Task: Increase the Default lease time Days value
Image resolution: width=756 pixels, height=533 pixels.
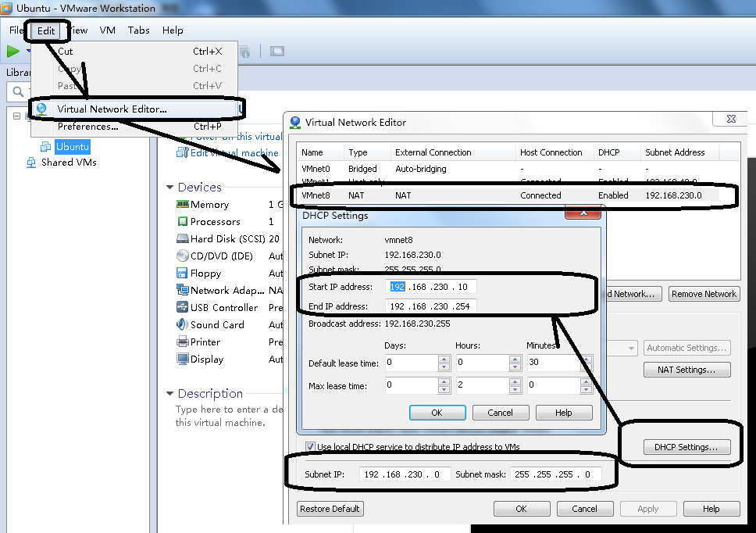Action: tap(444, 360)
